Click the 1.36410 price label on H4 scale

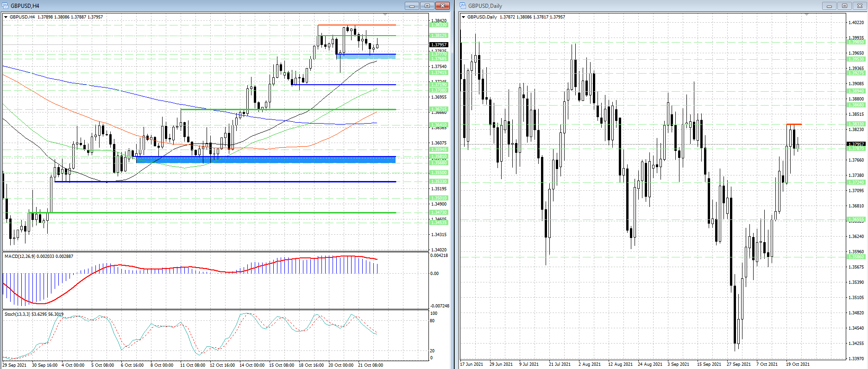tap(439, 125)
